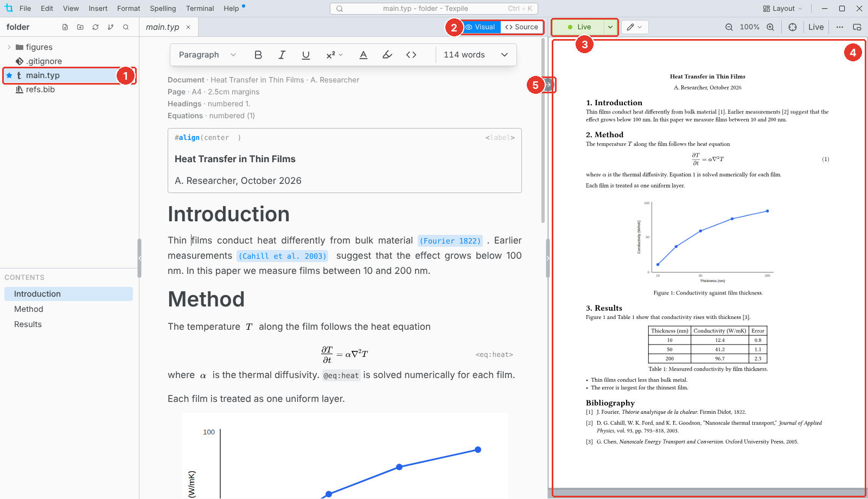The width and height of the screenshot is (868, 499).
Task: Open the Format menu
Action: tap(129, 9)
